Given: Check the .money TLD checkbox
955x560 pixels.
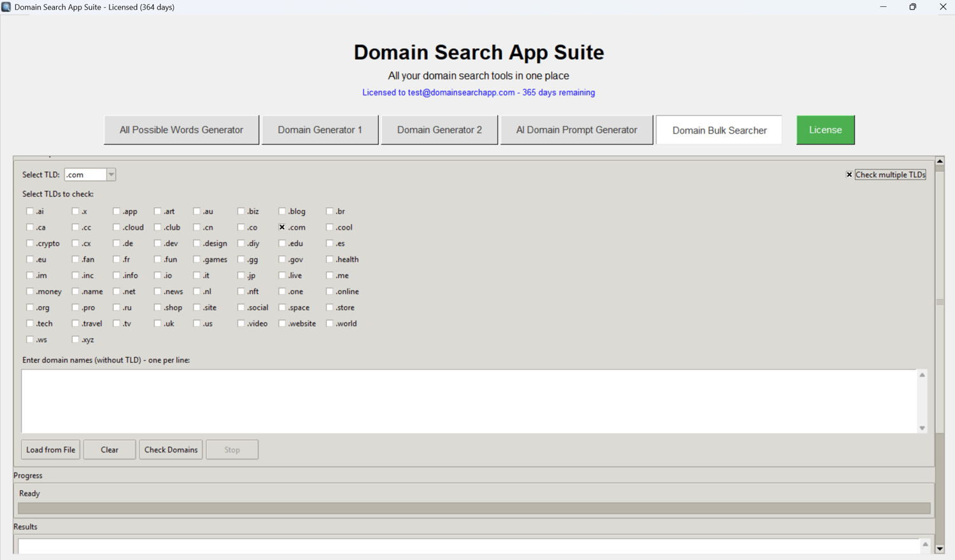Looking at the screenshot, I should click(x=30, y=291).
